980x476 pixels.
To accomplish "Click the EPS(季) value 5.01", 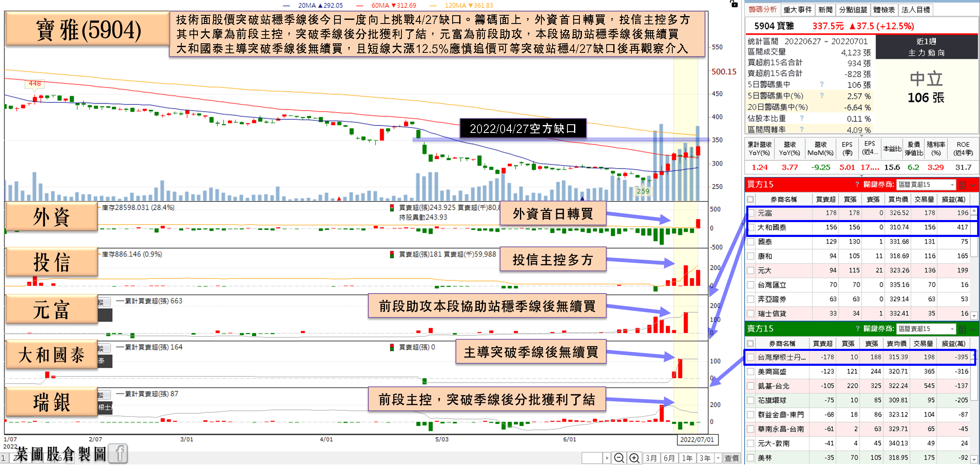I will click(847, 167).
